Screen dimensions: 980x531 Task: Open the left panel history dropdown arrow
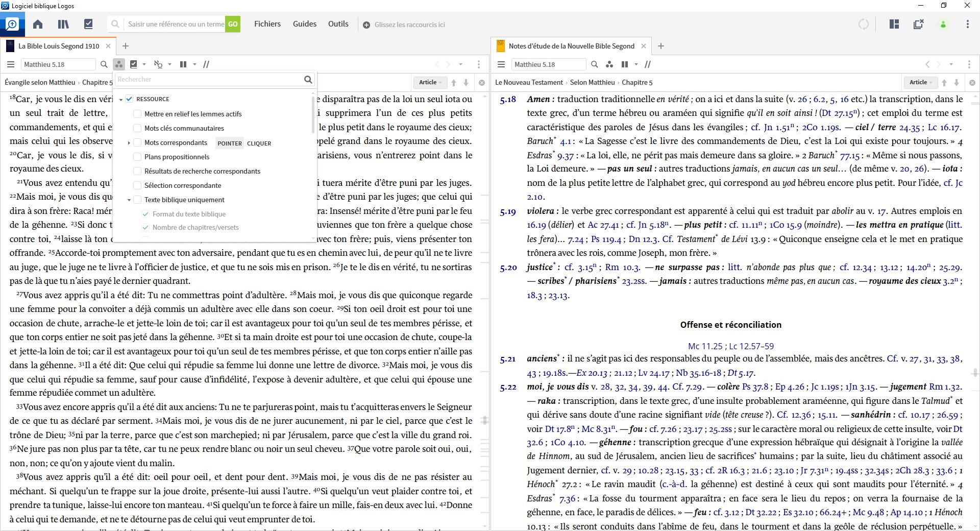460,64
